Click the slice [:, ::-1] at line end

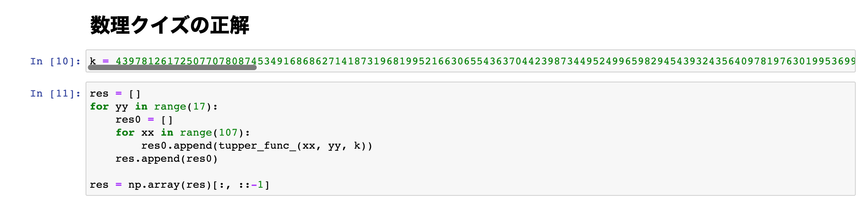tap(241, 185)
